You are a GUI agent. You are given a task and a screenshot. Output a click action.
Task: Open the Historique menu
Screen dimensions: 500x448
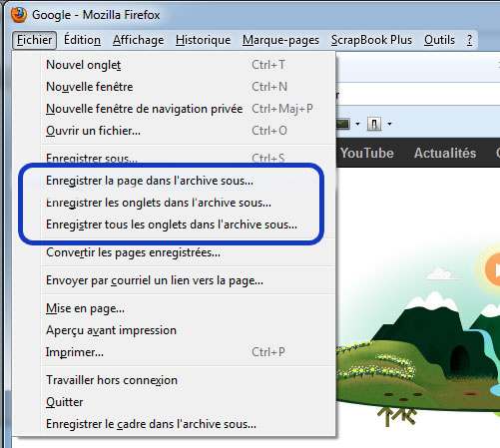tap(203, 40)
